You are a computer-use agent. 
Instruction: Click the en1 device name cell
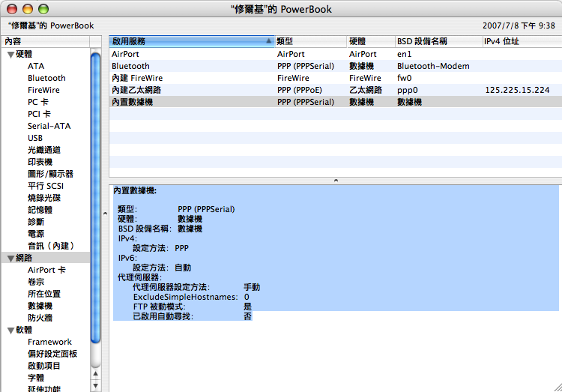[x=404, y=54]
